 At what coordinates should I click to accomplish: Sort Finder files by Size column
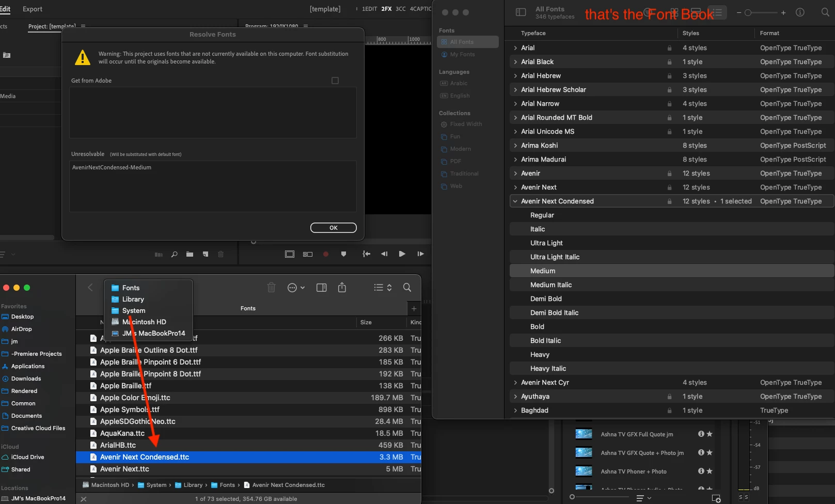(x=366, y=322)
